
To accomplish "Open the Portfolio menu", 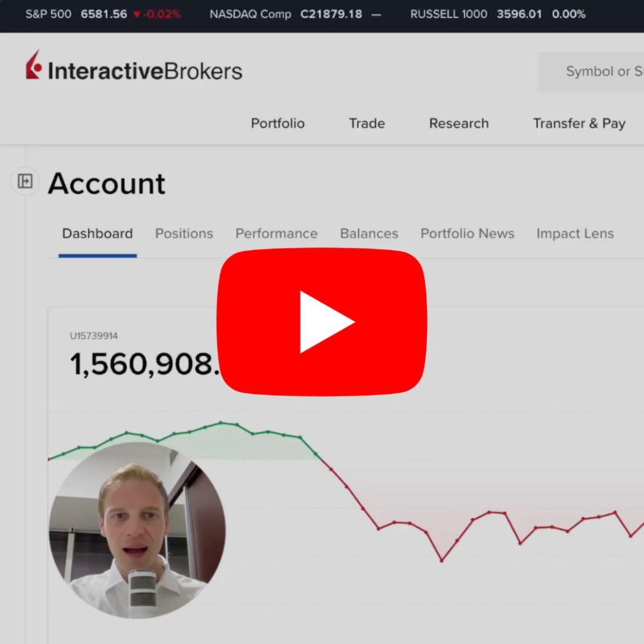I will coord(278,123).
